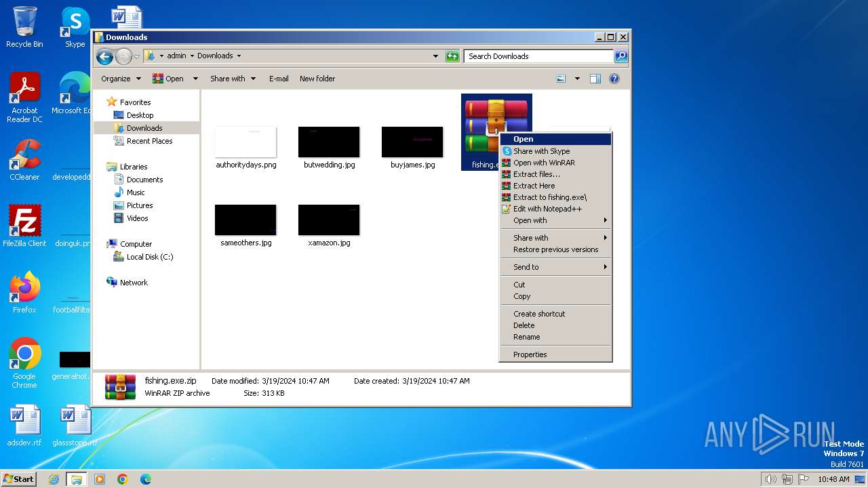
Task: Open Explorer help question mark icon
Action: [614, 79]
